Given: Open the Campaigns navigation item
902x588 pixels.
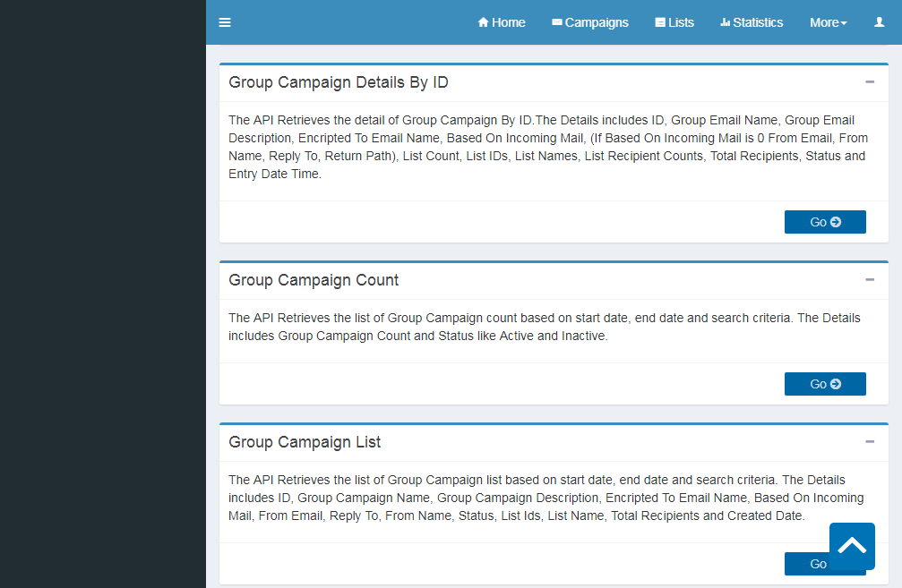Looking at the screenshot, I should [x=589, y=22].
